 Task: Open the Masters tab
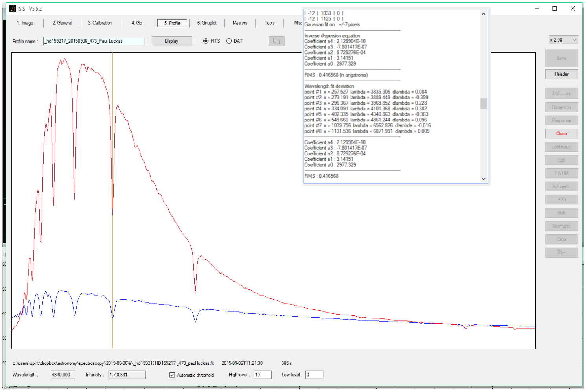pyautogui.click(x=240, y=23)
